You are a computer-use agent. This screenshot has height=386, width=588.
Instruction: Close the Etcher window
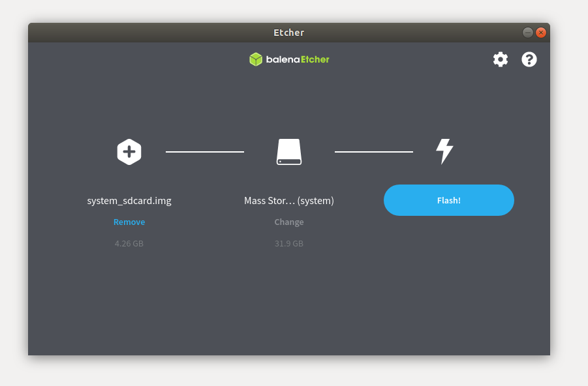pyautogui.click(x=541, y=33)
